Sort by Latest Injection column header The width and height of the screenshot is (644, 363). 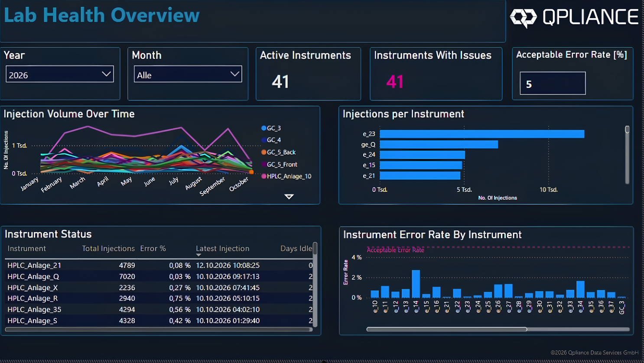pos(223,249)
